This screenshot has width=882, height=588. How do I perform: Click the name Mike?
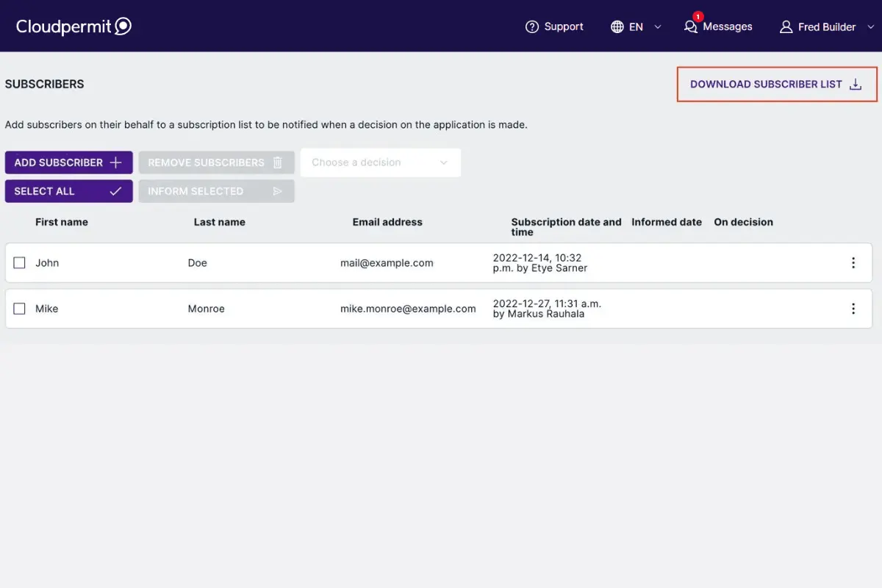coord(47,309)
